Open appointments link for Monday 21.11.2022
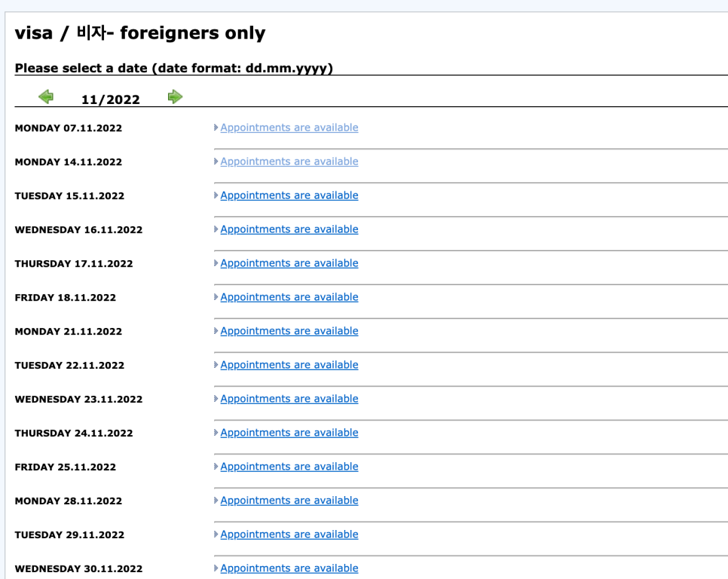 (289, 331)
